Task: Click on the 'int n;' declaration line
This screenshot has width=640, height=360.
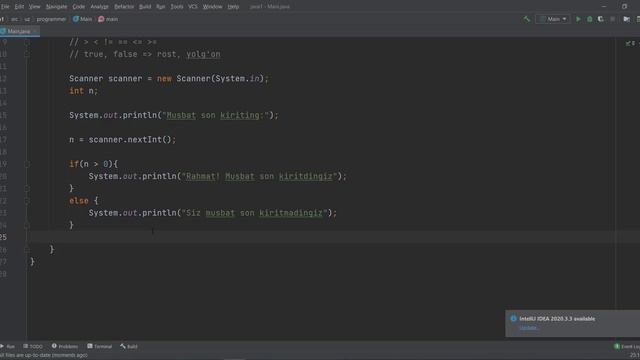Action: [x=83, y=91]
